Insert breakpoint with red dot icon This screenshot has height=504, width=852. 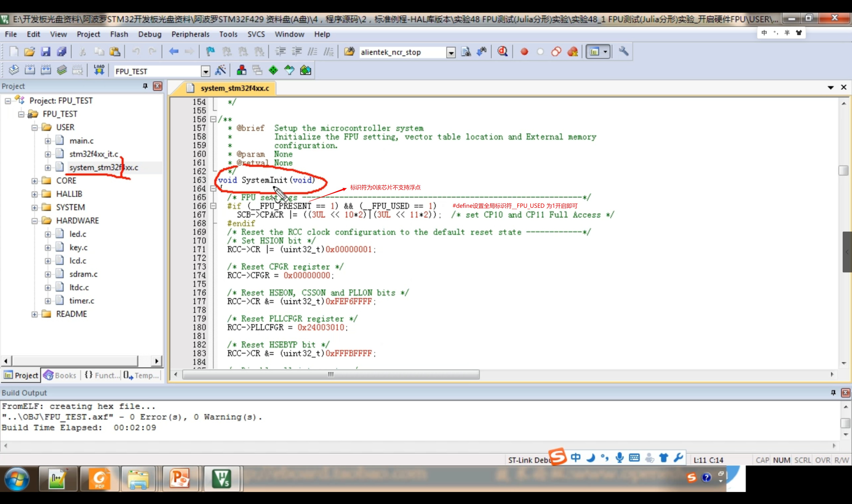coord(524,52)
